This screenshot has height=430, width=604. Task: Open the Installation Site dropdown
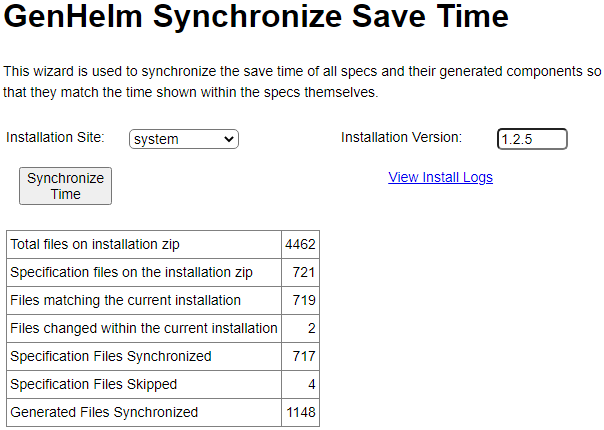pos(184,139)
